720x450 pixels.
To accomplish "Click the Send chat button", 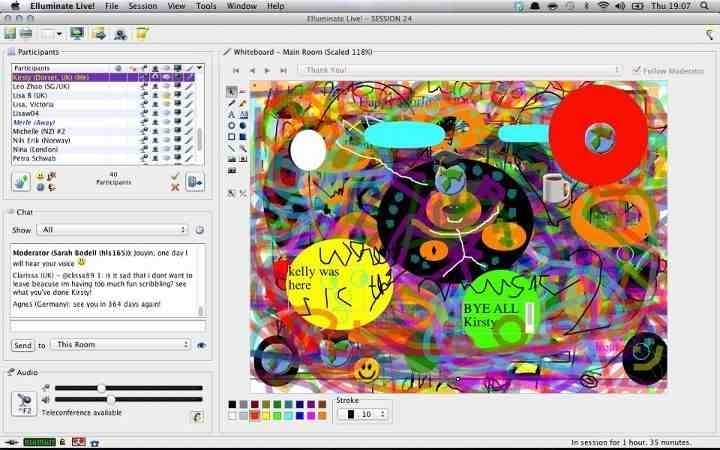I will [x=22, y=345].
